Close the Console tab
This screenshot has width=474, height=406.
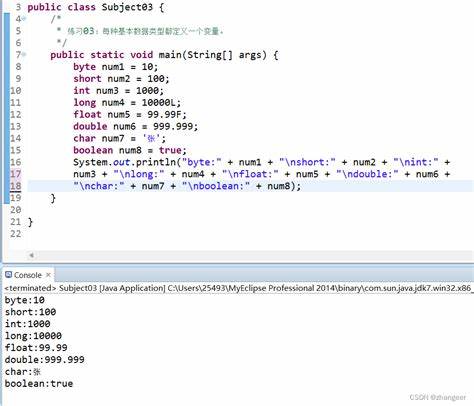48,275
